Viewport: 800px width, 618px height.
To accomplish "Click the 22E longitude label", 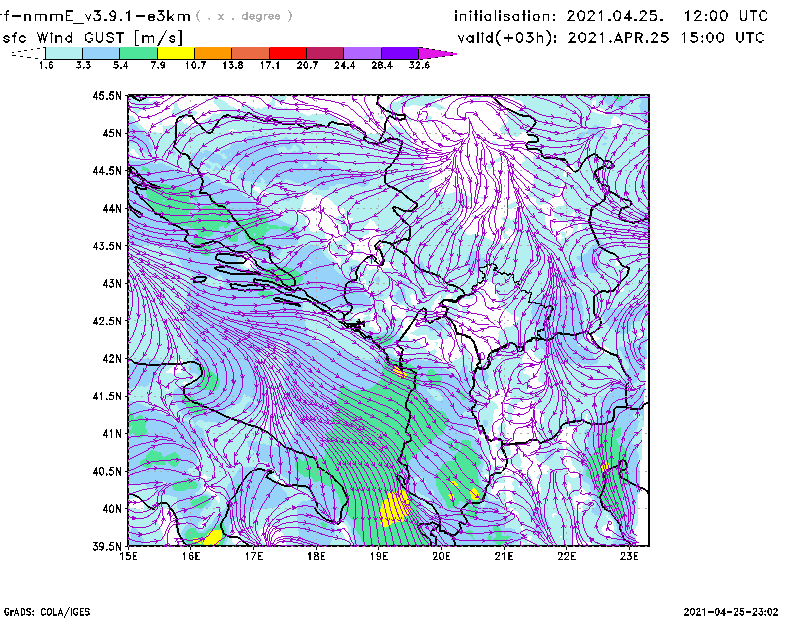I will (566, 556).
